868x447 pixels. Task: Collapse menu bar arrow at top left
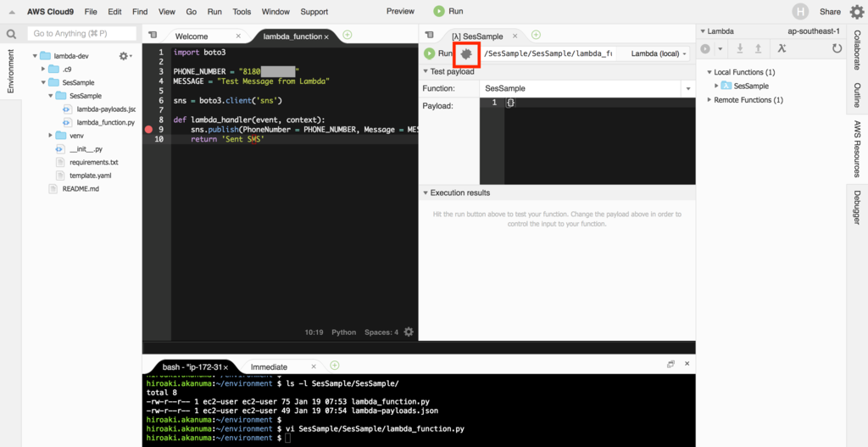(x=12, y=12)
